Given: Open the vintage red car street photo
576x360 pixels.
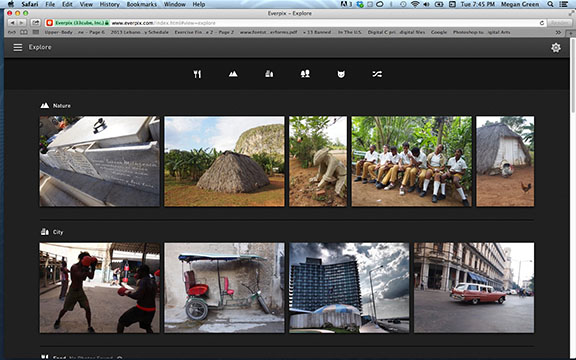Looking at the screenshot, I should point(474,288).
